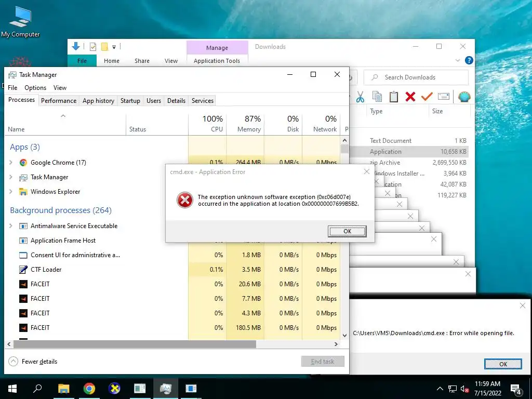Click the Search Downloads input field
This screenshot has width=532, height=399.
coord(416,77)
